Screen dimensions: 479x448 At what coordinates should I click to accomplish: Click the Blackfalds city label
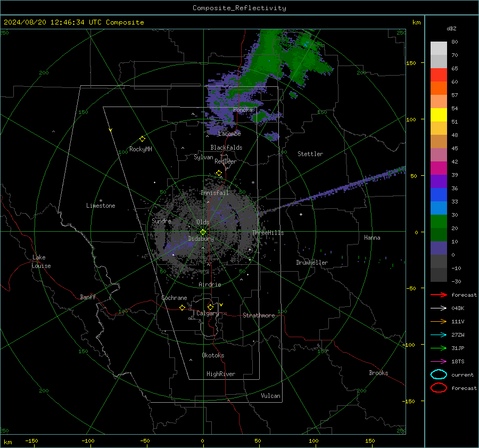[226, 148]
